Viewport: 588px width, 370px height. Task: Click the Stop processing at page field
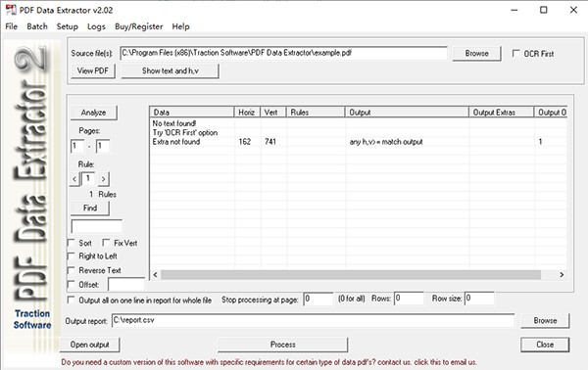pos(318,299)
